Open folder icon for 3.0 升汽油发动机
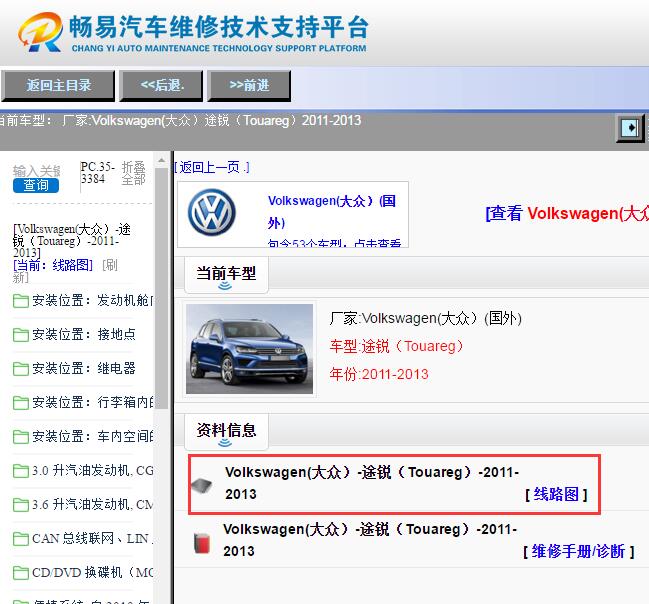The width and height of the screenshot is (649, 604). pyautogui.click(x=21, y=471)
